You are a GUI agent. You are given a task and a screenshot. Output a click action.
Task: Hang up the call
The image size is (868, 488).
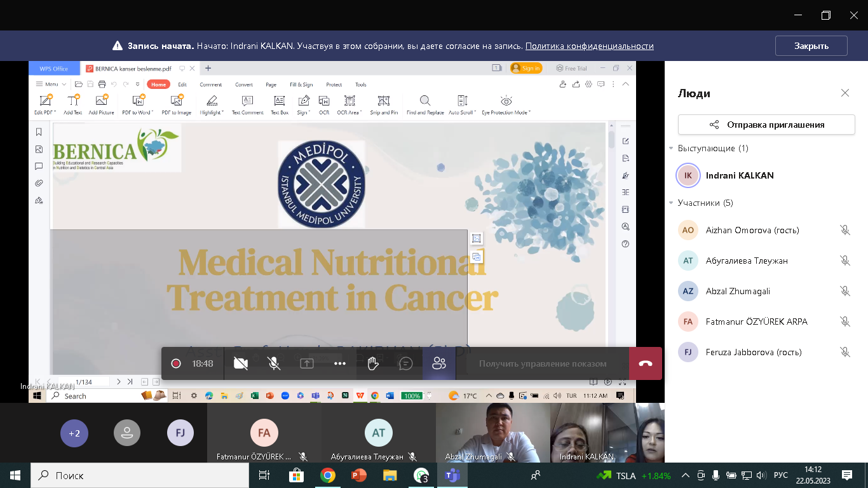pos(646,363)
